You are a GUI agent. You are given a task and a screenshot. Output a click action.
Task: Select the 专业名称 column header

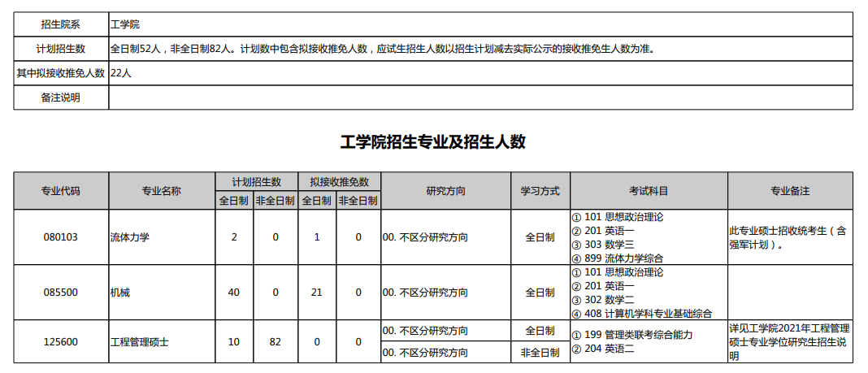pyautogui.click(x=162, y=191)
